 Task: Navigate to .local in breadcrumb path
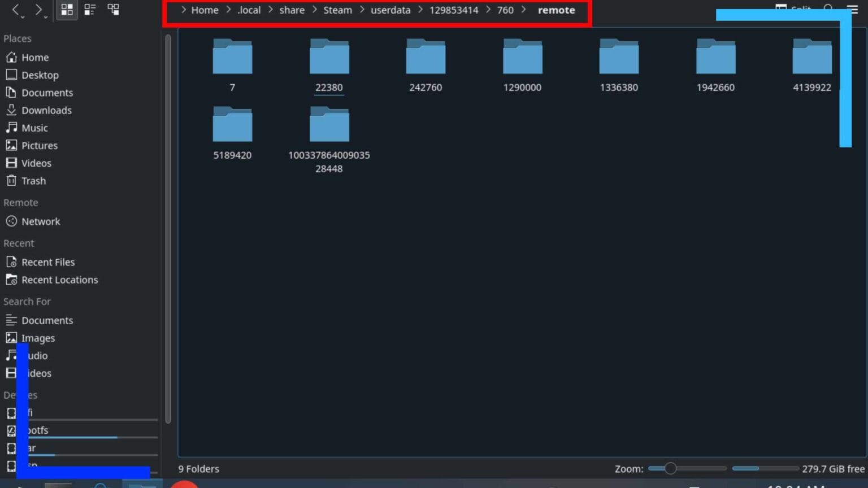[249, 10]
